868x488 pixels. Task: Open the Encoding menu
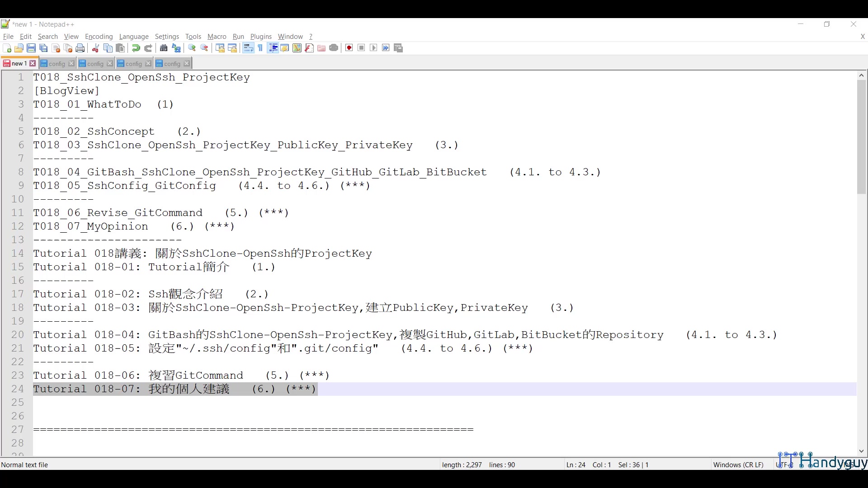99,37
